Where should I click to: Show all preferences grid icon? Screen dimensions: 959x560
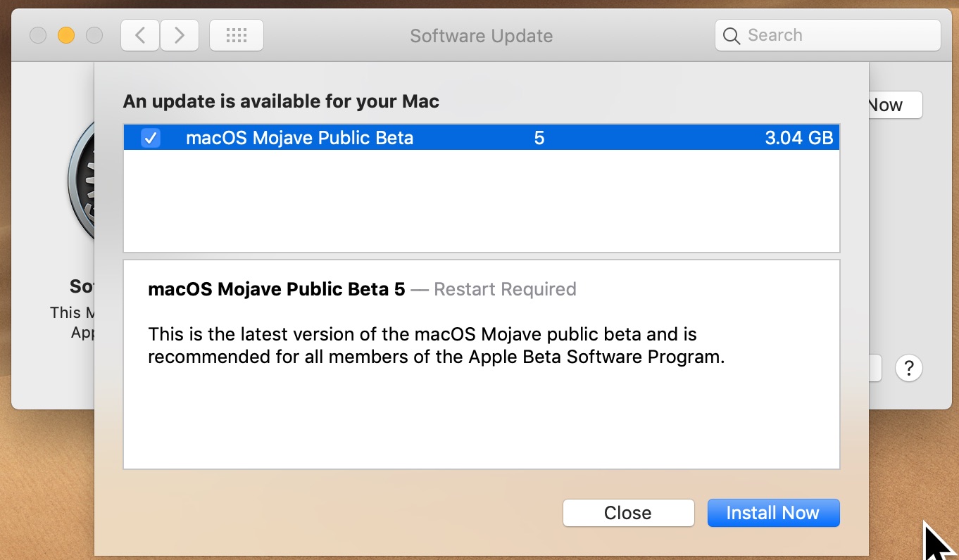[x=237, y=35]
